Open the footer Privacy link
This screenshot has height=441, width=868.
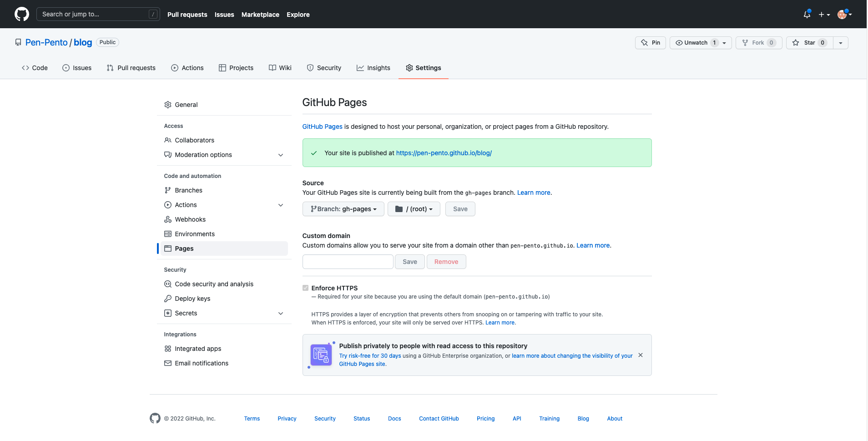pyautogui.click(x=287, y=419)
